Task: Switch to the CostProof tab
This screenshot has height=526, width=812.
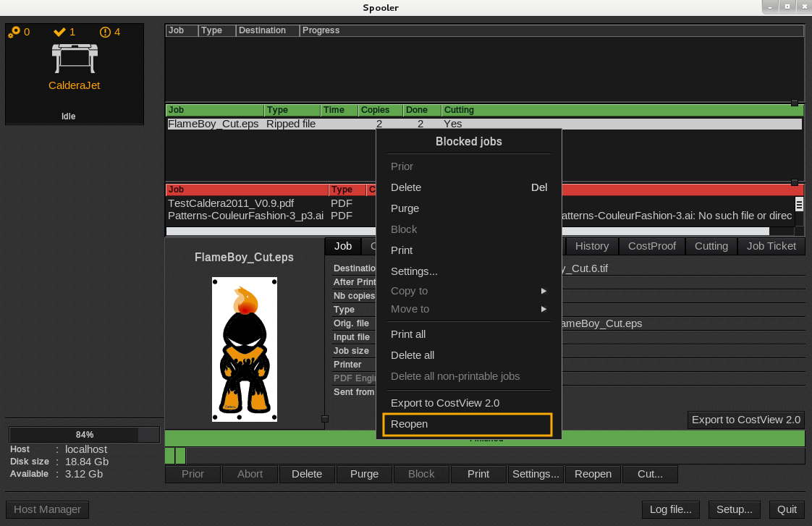Action: pyautogui.click(x=651, y=246)
